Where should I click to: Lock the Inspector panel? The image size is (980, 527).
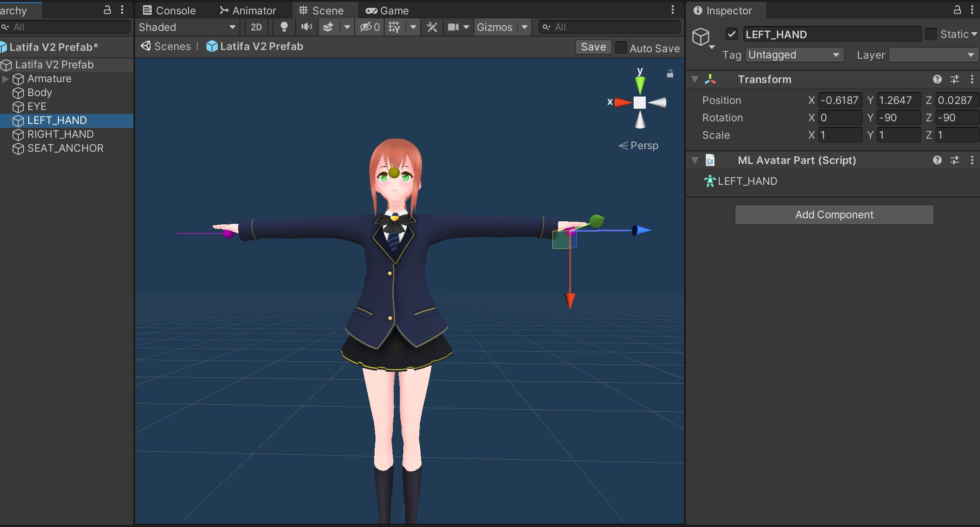click(x=957, y=10)
